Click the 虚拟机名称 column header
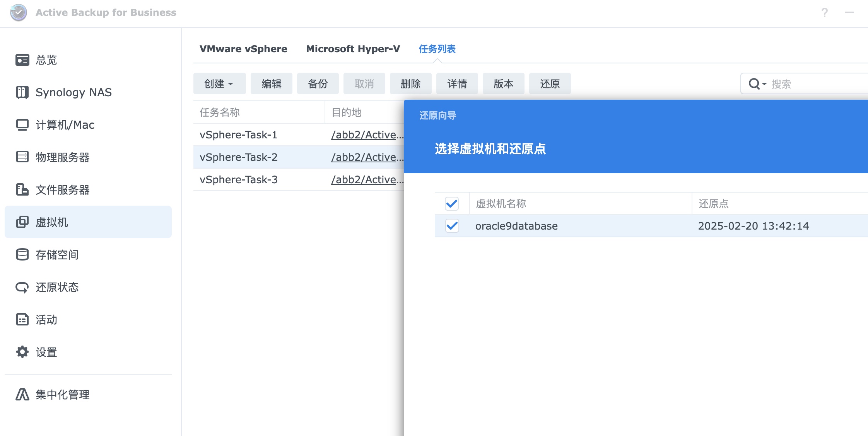The image size is (868, 436). [580, 203]
